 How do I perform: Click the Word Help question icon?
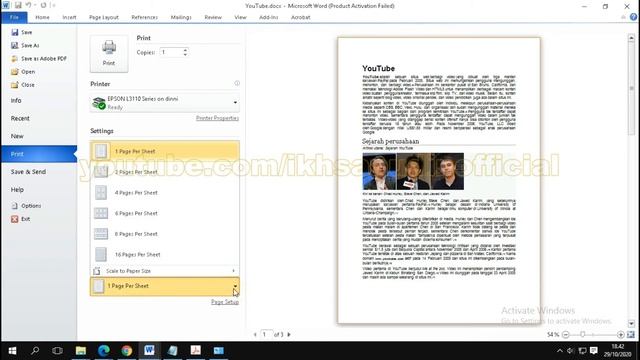633,17
